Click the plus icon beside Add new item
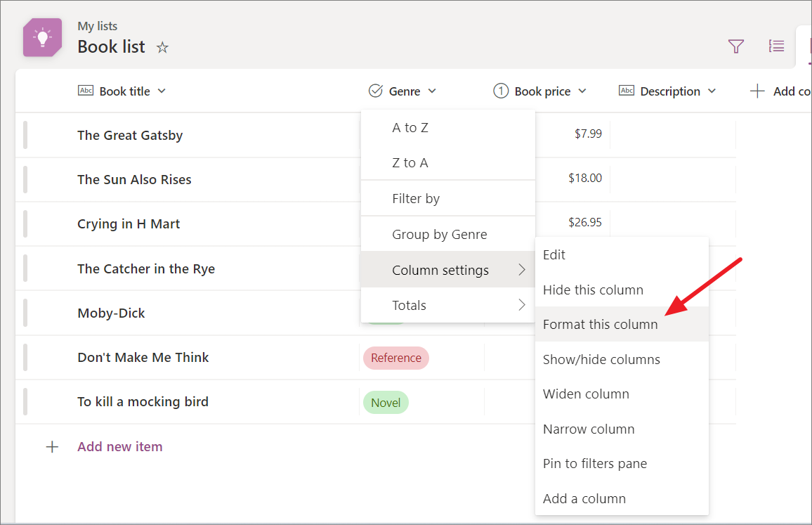The height and width of the screenshot is (525, 812). 52,446
